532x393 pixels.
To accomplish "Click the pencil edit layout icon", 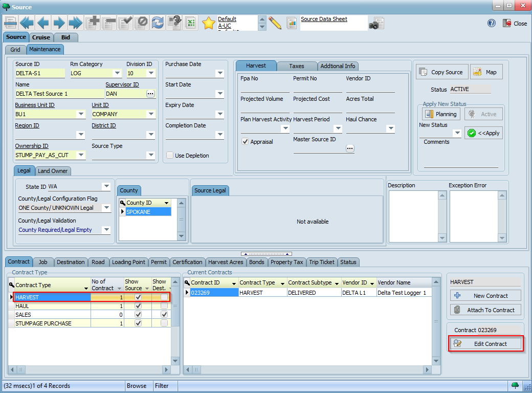I will click(275, 23).
